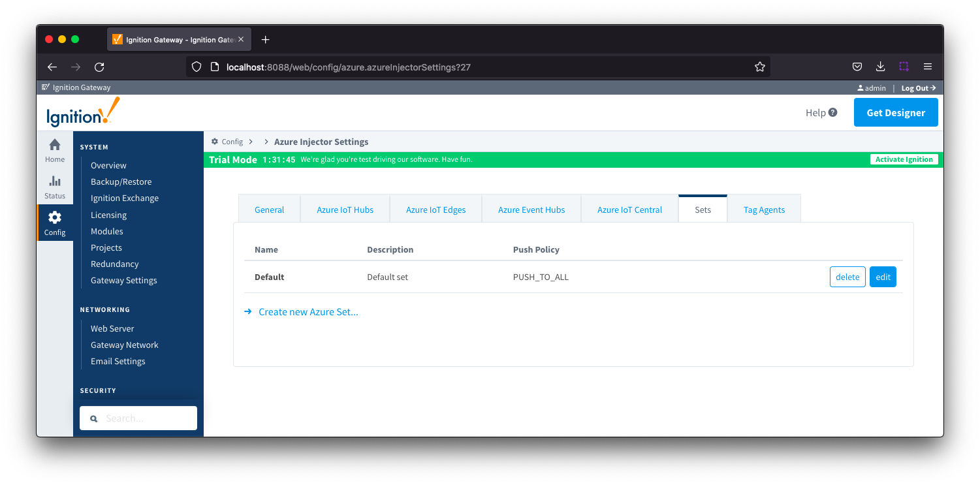The height and width of the screenshot is (485, 980).
Task: Click Create new Azure Set link
Action: pyautogui.click(x=308, y=312)
